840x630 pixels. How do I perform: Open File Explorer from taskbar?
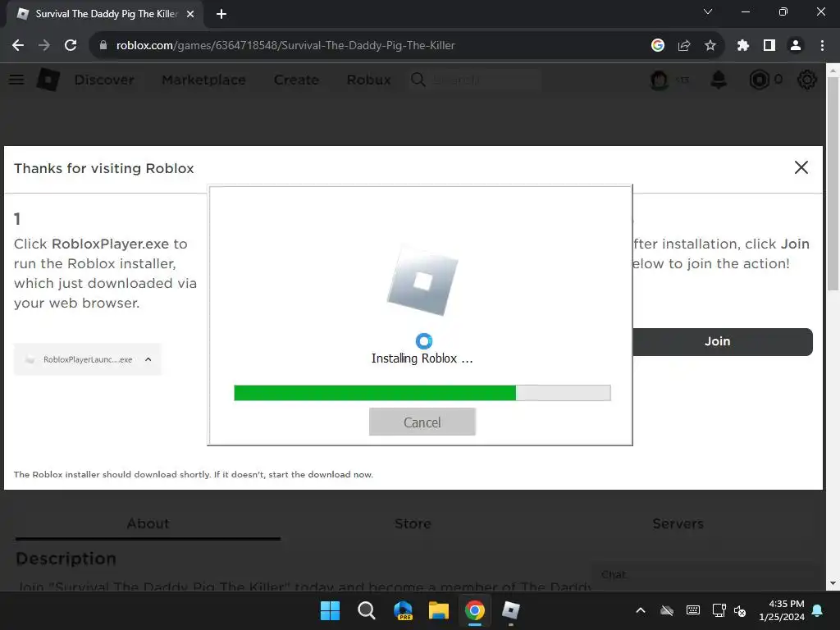click(439, 610)
